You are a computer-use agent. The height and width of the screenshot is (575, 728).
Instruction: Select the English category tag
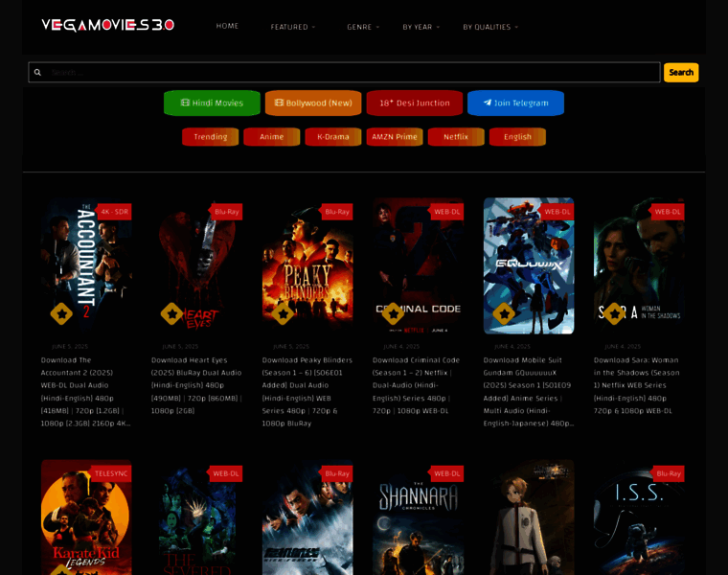click(x=517, y=137)
